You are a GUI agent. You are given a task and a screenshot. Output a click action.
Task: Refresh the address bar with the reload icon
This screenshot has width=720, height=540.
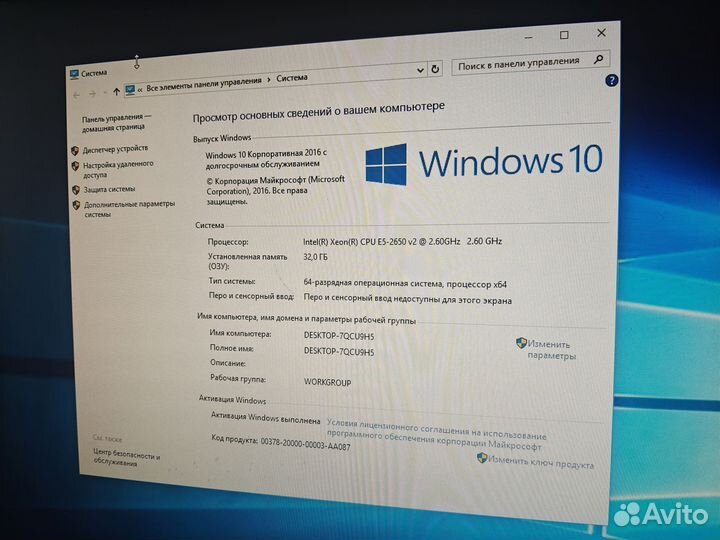(x=435, y=69)
